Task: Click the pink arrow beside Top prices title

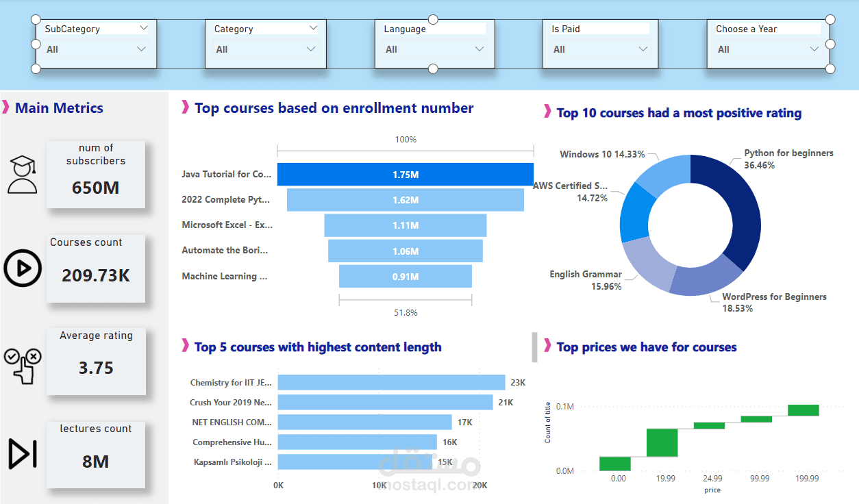Action: (546, 346)
